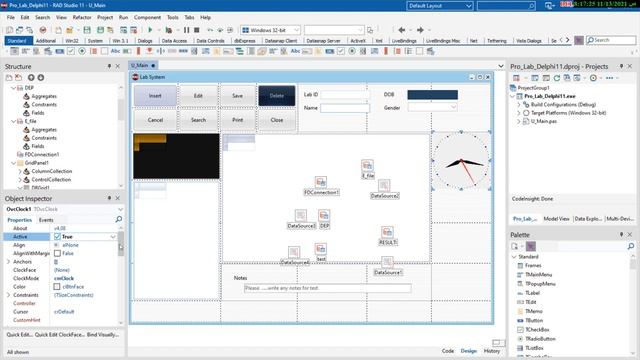Add TCheckBox from the Palette list
The image size is (640, 360).
pos(537,329)
